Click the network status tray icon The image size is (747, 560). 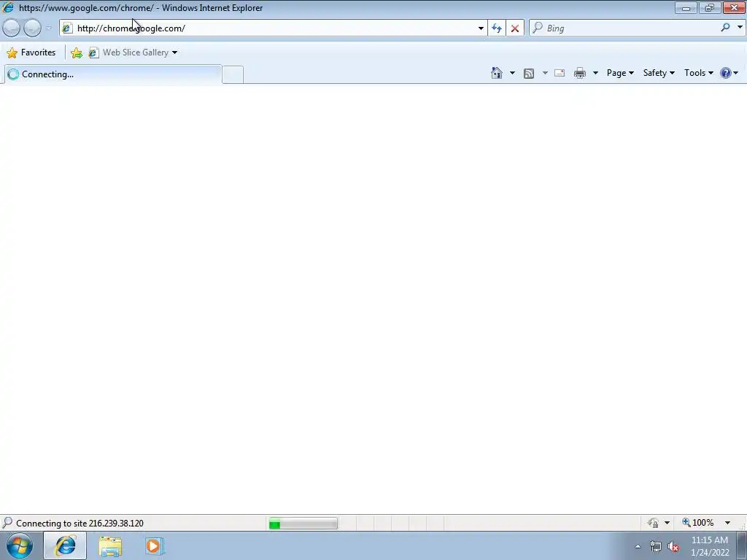(x=656, y=547)
